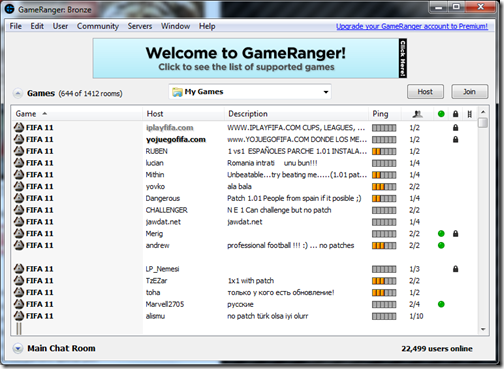This screenshot has height=369, width=504.
Task: Click the last narrow column header icon
Action: 469,114
